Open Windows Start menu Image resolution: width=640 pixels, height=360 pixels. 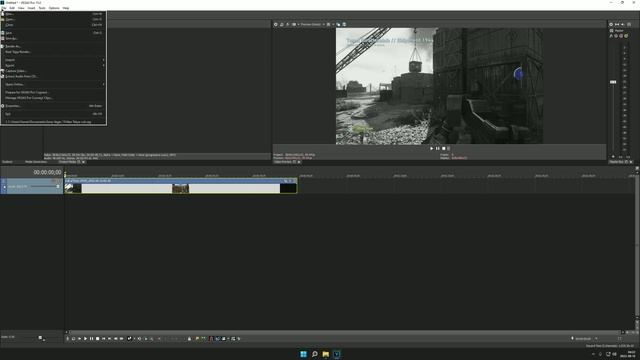point(303,354)
